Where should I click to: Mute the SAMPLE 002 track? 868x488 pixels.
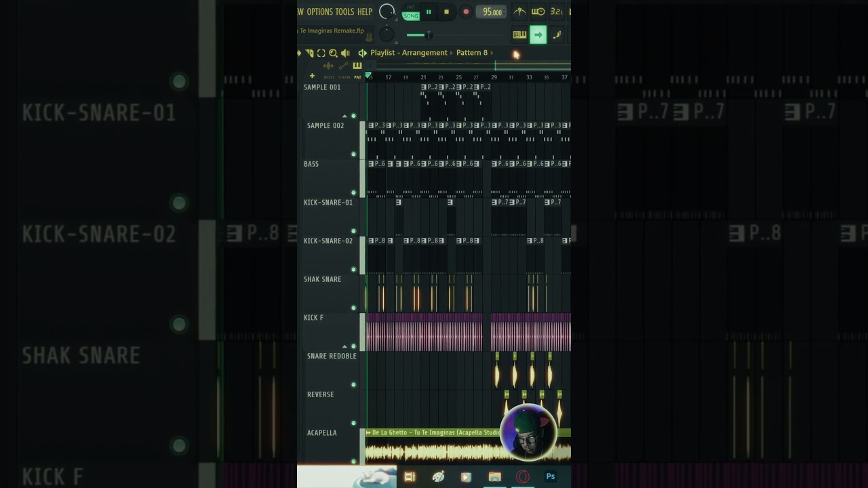pyautogui.click(x=353, y=155)
